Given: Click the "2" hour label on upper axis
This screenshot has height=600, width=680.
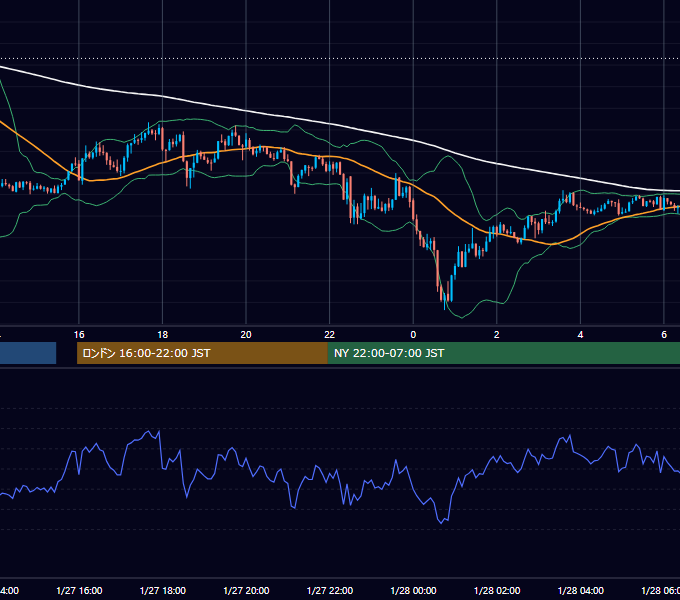Looking at the screenshot, I should [497, 335].
